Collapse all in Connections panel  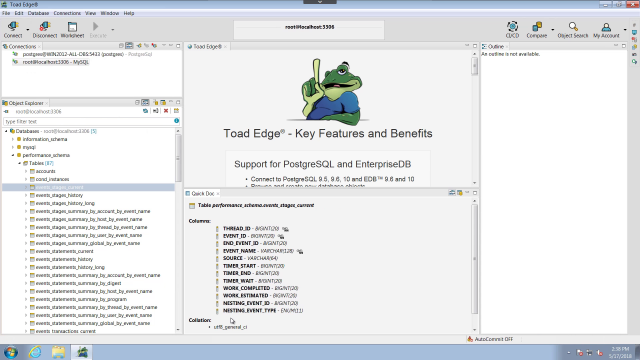[121, 46]
